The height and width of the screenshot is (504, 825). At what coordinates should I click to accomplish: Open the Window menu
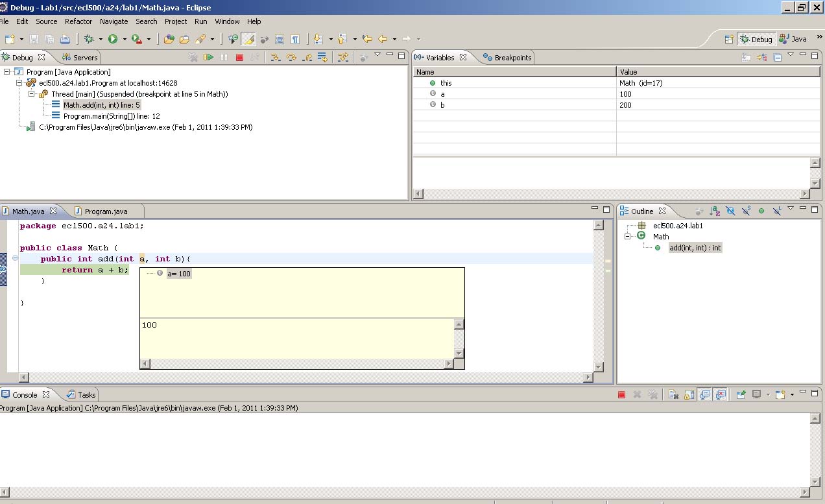(228, 21)
